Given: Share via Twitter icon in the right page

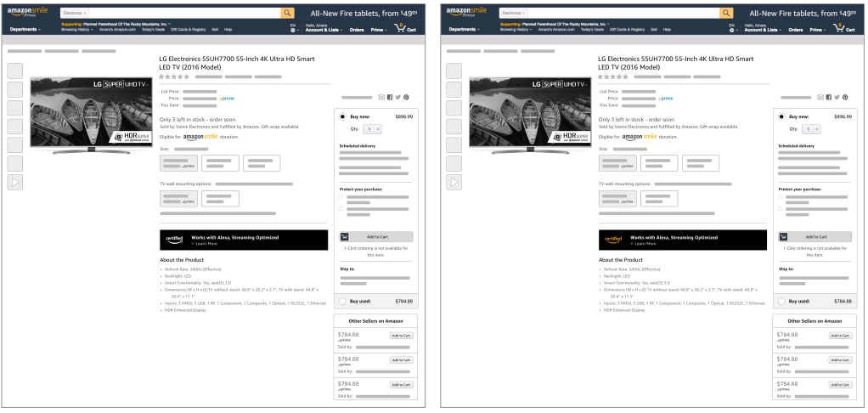Looking at the screenshot, I should (x=837, y=98).
